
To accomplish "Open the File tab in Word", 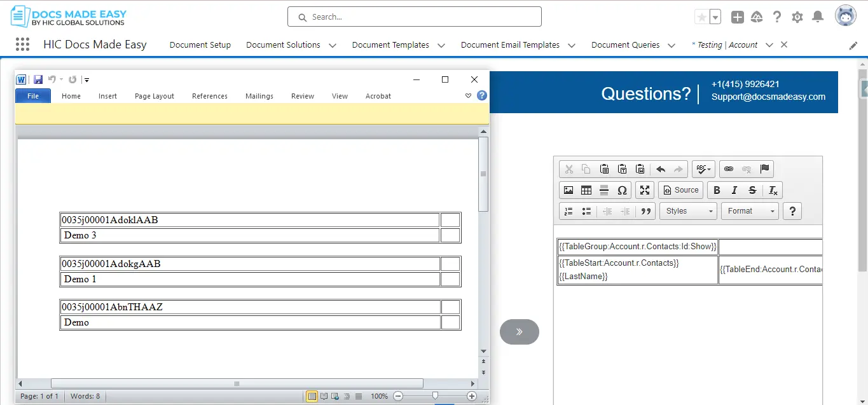I will pos(32,96).
